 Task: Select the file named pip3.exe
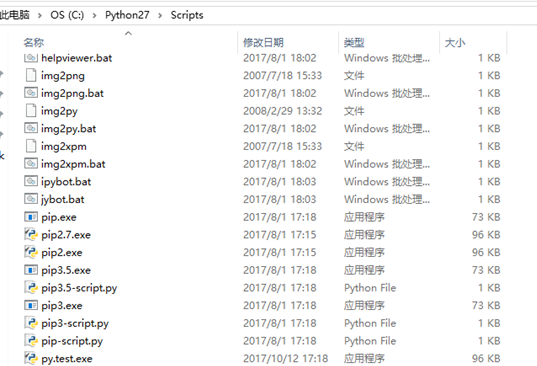(x=62, y=306)
